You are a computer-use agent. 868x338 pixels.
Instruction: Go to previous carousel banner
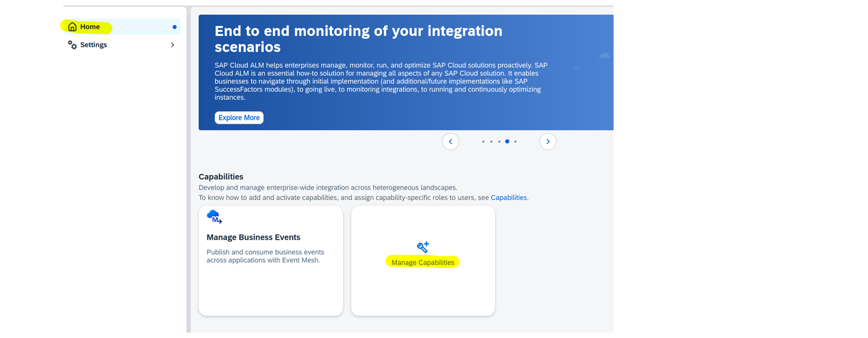(x=451, y=142)
